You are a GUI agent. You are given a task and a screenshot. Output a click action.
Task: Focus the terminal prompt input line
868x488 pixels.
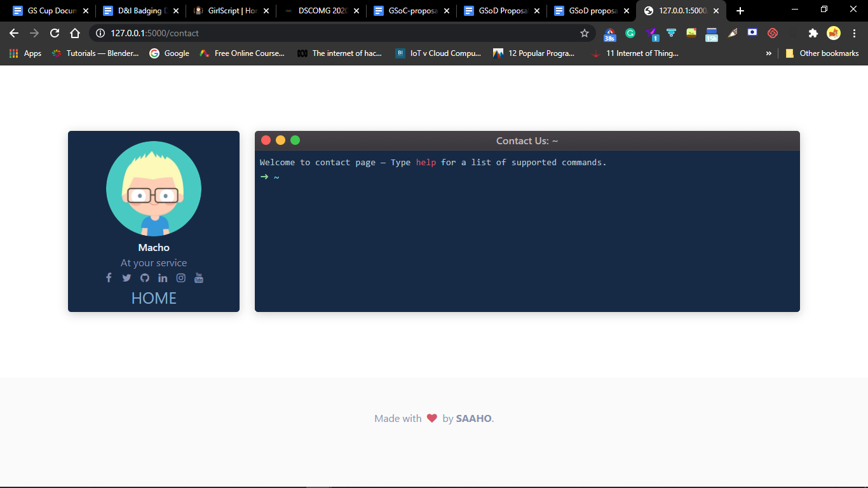pyautogui.click(x=527, y=177)
